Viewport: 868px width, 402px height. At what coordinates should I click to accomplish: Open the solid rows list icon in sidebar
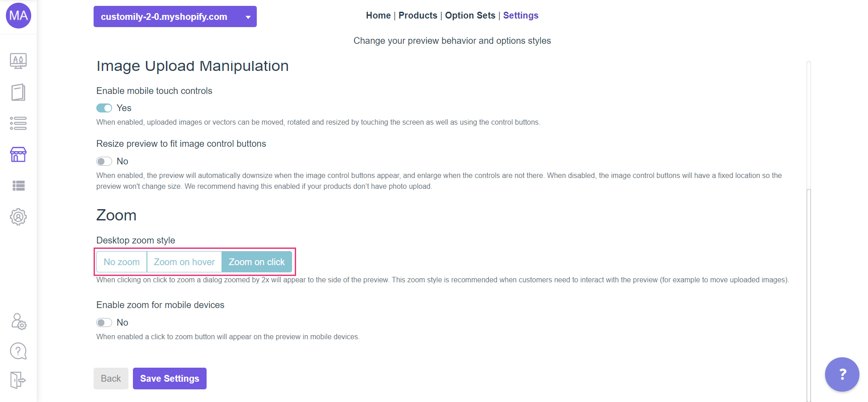point(19,186)
